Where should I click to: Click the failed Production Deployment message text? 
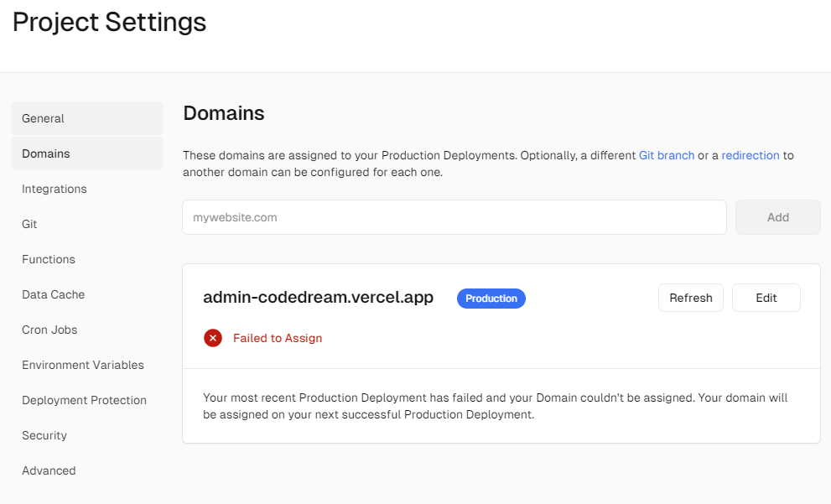click(x=495, y=406)
